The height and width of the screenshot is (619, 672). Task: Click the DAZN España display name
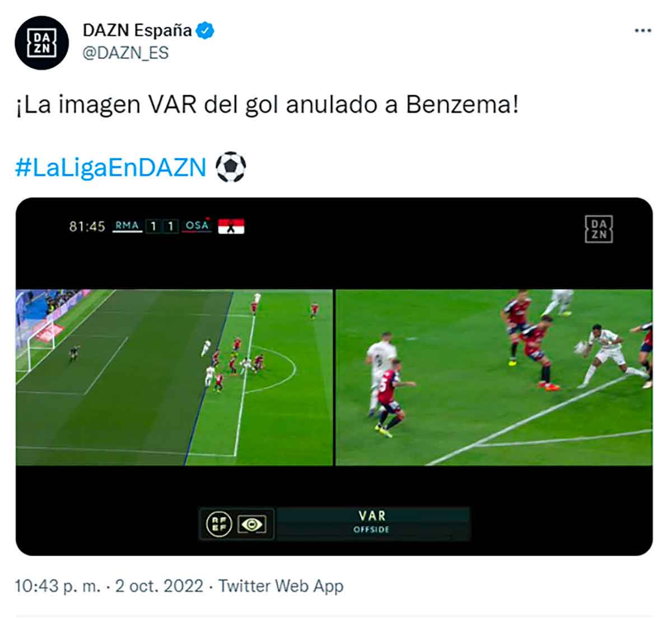(x=137, y=30)
